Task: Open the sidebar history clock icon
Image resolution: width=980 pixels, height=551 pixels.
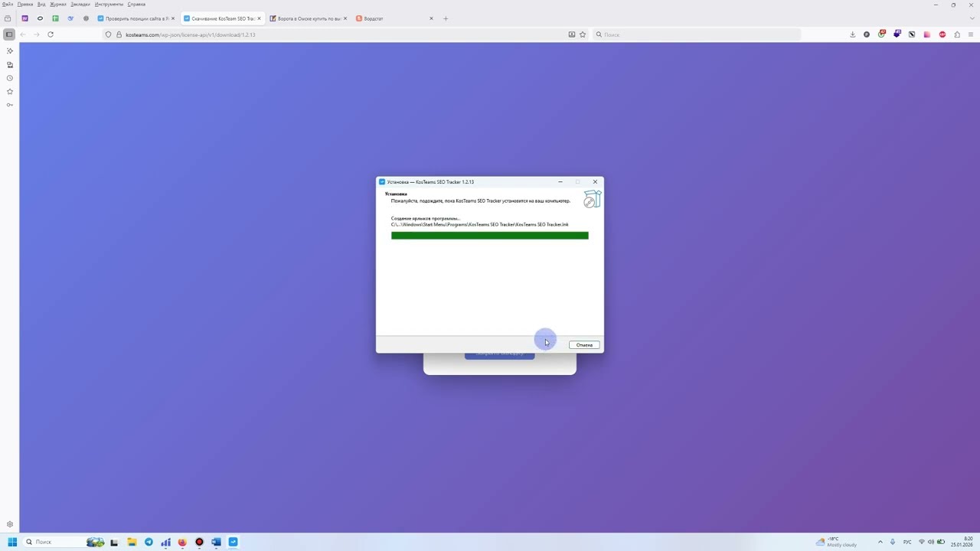Action: (x=10, y=78)
